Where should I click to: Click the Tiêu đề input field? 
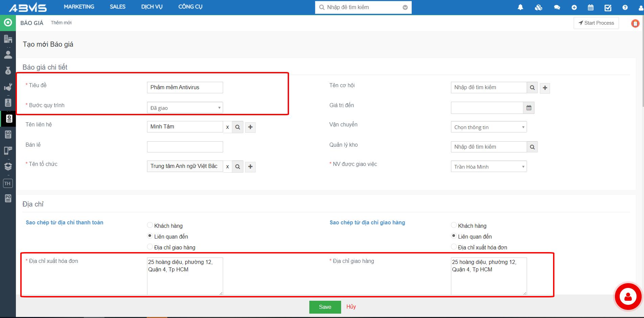coord(185,88)
